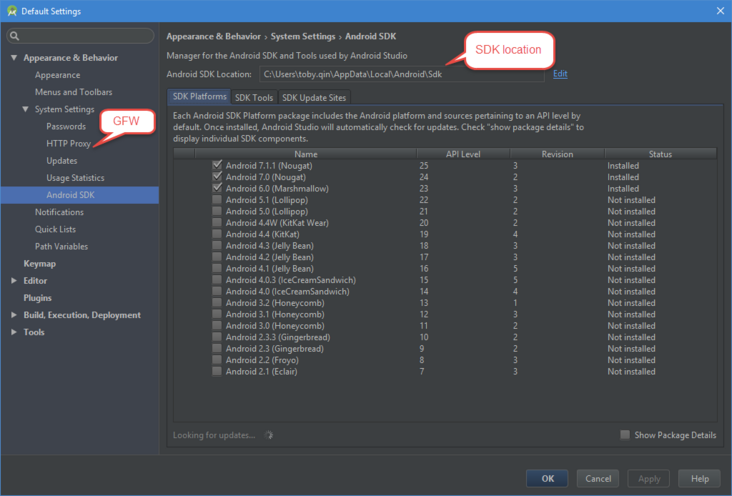Collapse System Settings tree arrow
This screenshot has height=496, width=732.
[x=25, y=109]
